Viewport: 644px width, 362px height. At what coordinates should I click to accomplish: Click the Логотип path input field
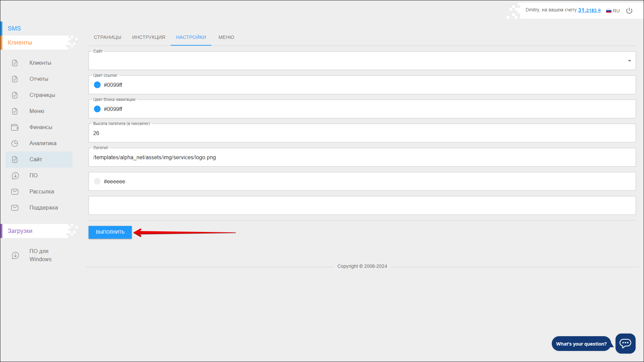362,158
